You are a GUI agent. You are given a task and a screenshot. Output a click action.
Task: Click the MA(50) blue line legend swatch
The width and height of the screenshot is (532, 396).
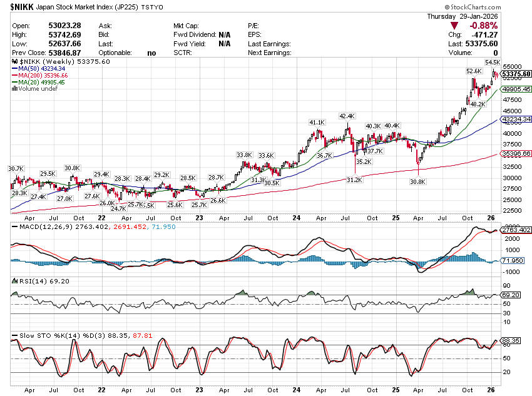(14, 68)
